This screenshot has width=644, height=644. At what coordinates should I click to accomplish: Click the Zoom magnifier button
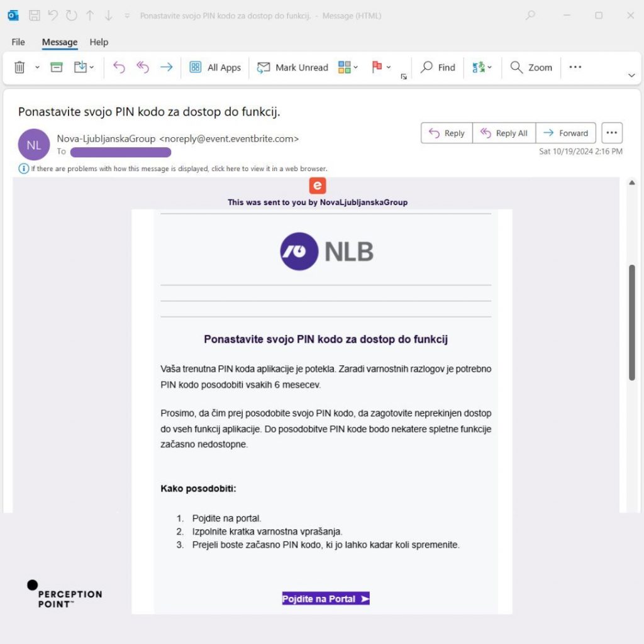[x=531, y=67]
